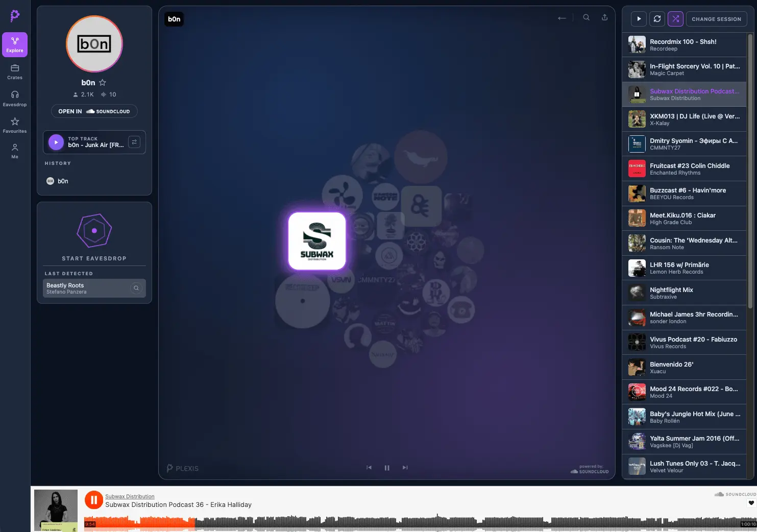Open search in the explorer panel
Viewport: 757px width, 532px height.
coord(587,17)
